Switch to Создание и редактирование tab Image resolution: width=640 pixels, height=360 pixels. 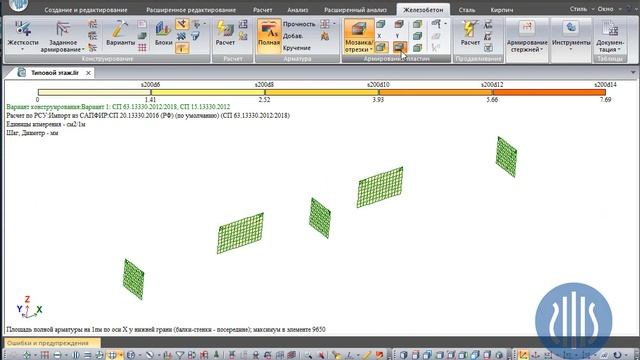point(86,10)
